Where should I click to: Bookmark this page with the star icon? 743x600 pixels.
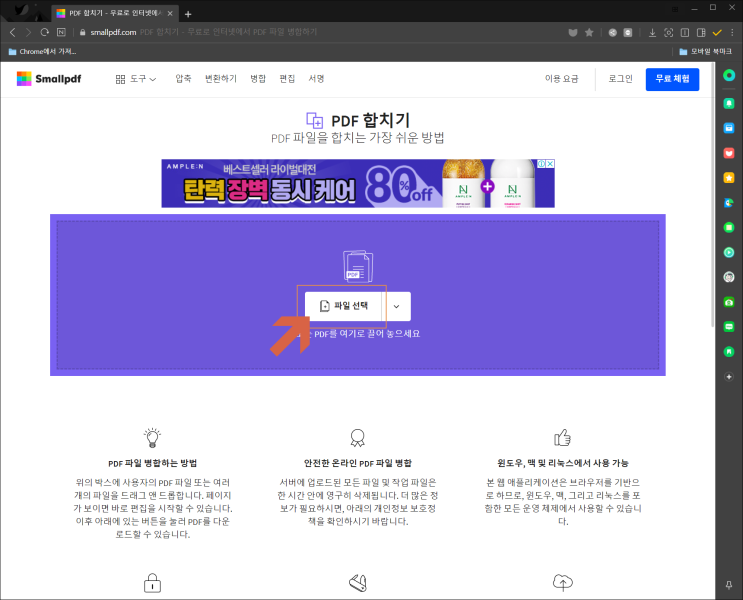point(589,32)
